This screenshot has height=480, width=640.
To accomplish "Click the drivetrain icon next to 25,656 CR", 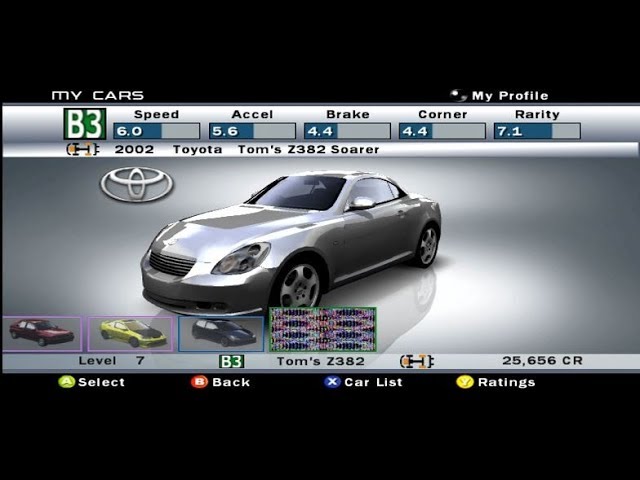I will point(416,361).
